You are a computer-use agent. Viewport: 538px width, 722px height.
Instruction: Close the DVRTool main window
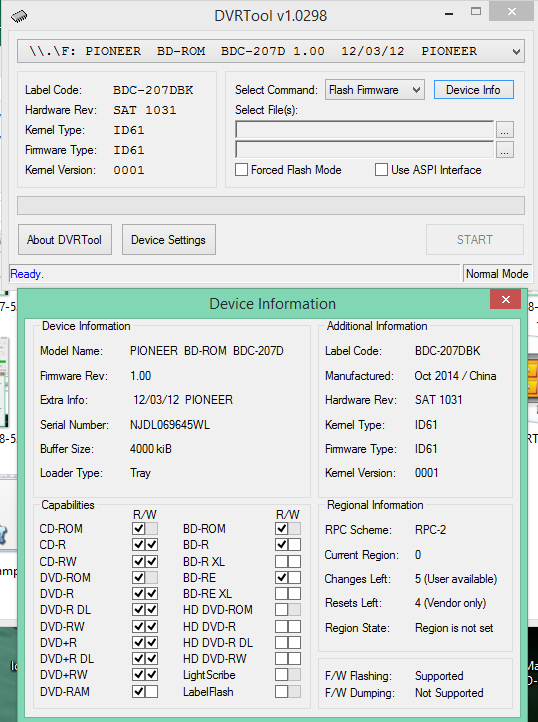[512, 12]
